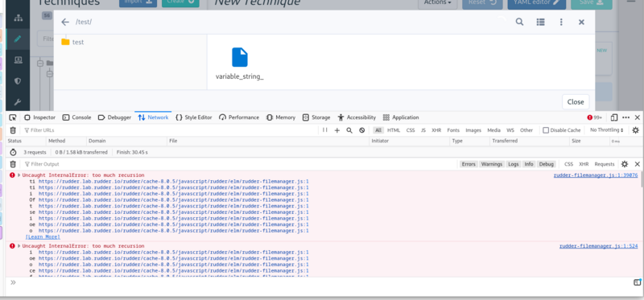Sort by the Transferred column header

pyautogui.click(x=530, y=141)
